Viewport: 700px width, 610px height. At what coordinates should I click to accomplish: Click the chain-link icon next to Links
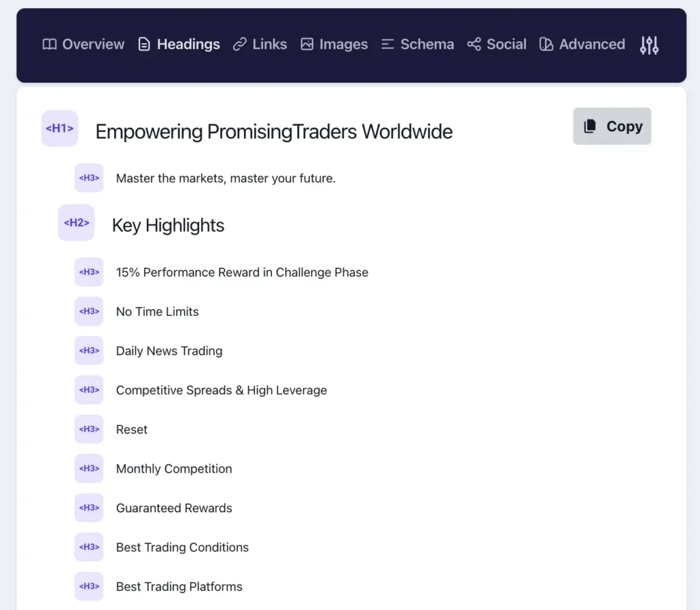tap(241, 44)
